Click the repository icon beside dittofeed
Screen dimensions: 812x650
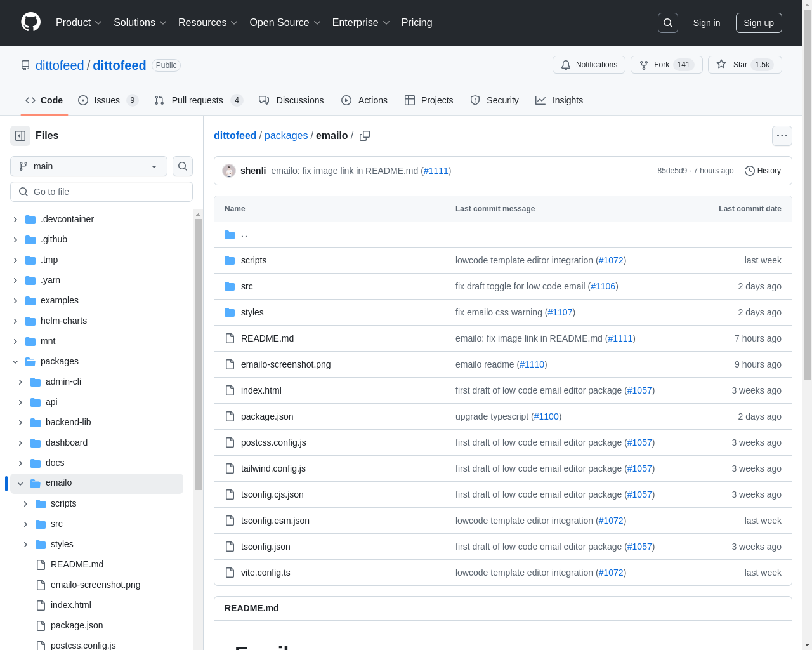(25, 65)
